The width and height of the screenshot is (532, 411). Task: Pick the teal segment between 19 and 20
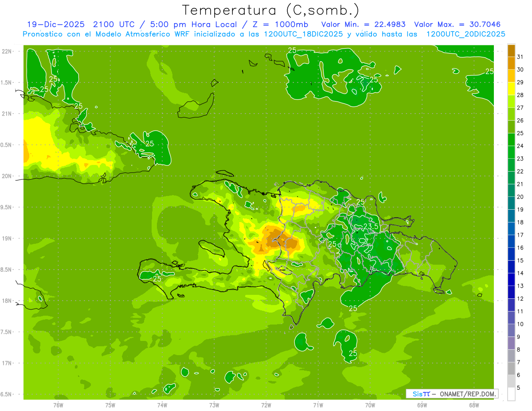511,203
